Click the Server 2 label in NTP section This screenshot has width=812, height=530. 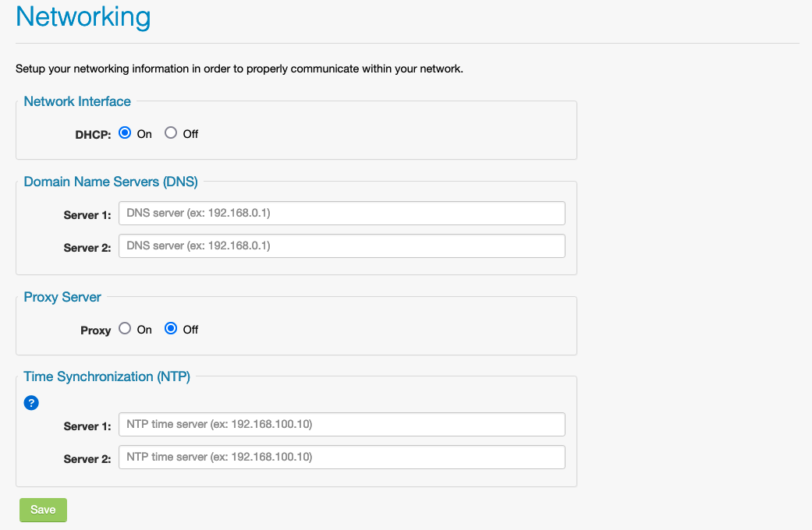(x=87, y=459)
